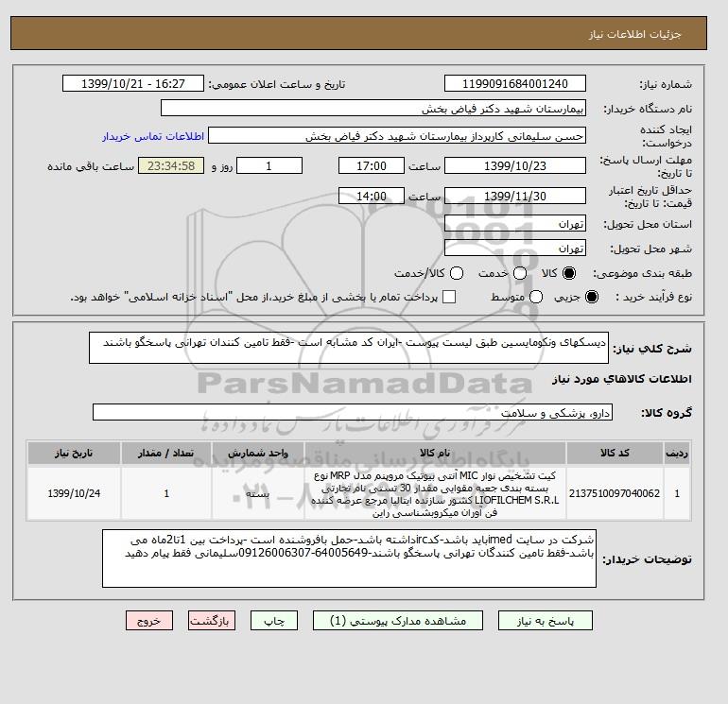This screenshot has height=704, width=728.
Task: Click the buyer notes text area
Action: coord(349,558)
